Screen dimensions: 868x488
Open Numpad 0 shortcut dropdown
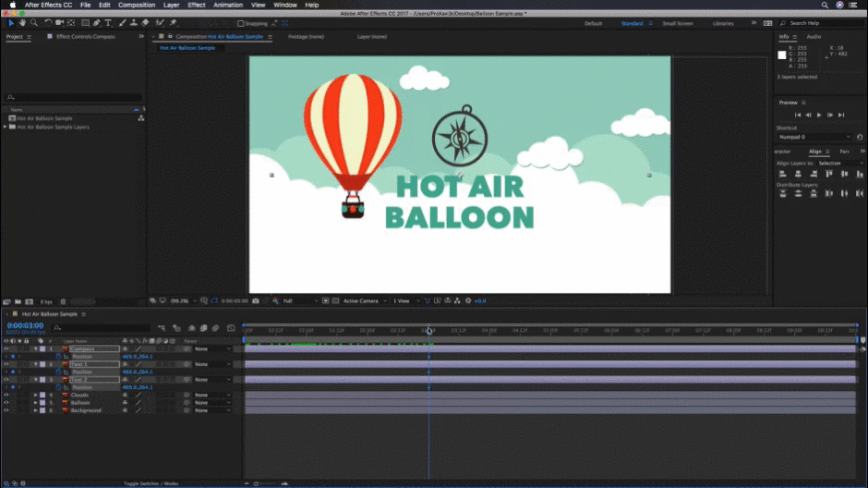click(x=814, y=137)
